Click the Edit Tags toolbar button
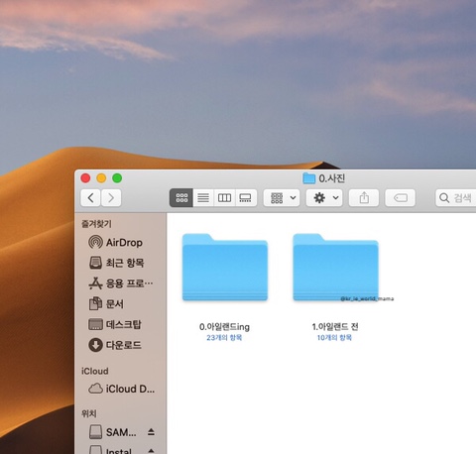The width and height of the screenshot is (476, 454). 400,198
